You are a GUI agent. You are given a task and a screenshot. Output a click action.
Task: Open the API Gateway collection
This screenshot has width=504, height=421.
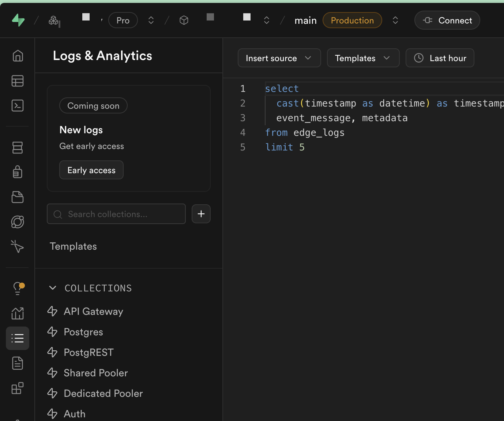tap(93, 312)
